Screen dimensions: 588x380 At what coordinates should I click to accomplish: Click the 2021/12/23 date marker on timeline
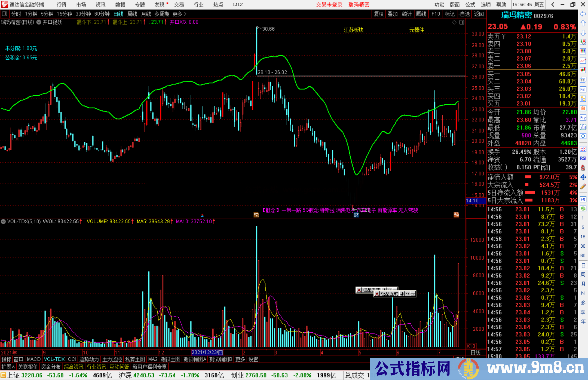(207, 352)
